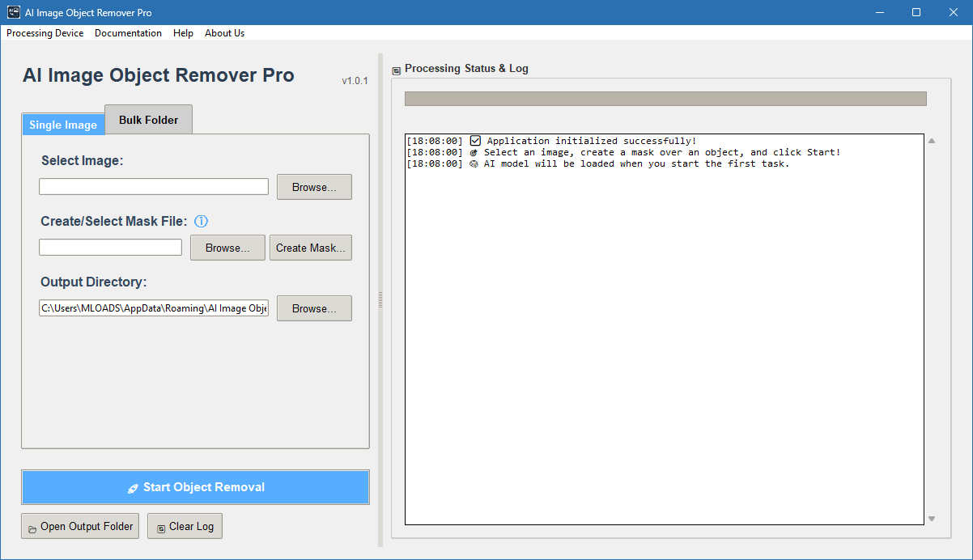Select the Single Image tab
Viewport: 973px width, 560px height.
coord(63,125)
